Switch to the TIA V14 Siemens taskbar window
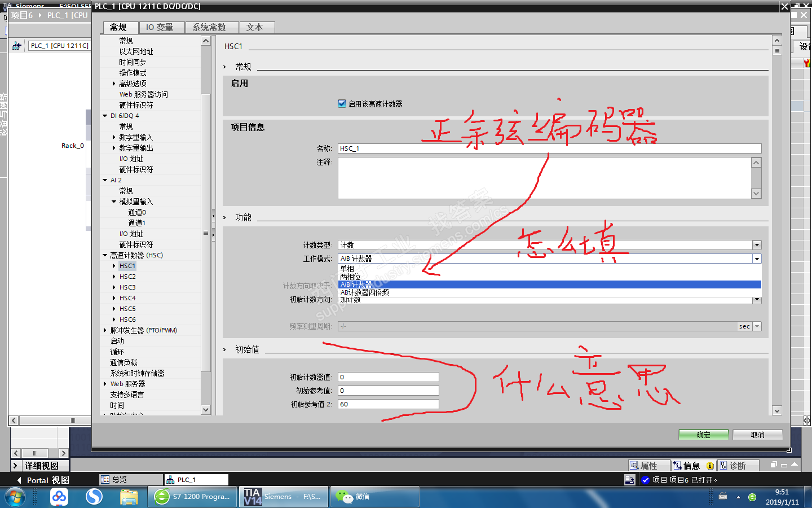Viewport: 812px width, 508px height. pos(284,497)
